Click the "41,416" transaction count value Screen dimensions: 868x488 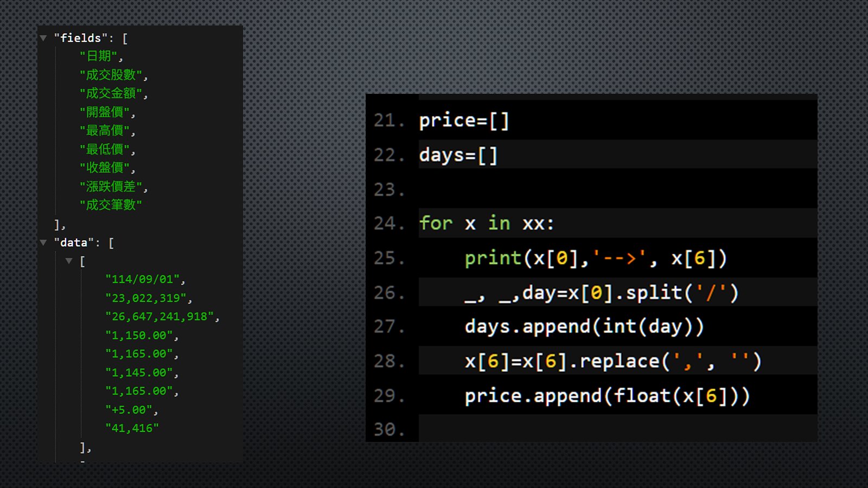[x=132, y=428]
